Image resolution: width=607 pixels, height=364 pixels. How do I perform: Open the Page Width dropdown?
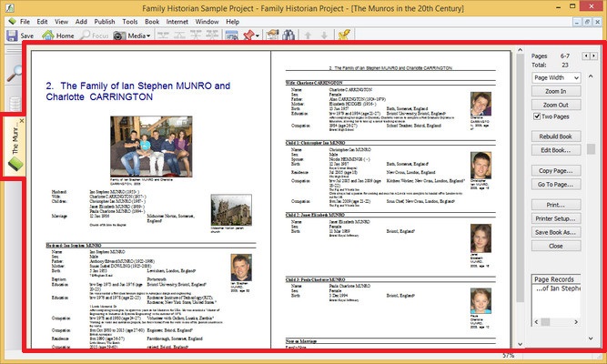(556, 78)
